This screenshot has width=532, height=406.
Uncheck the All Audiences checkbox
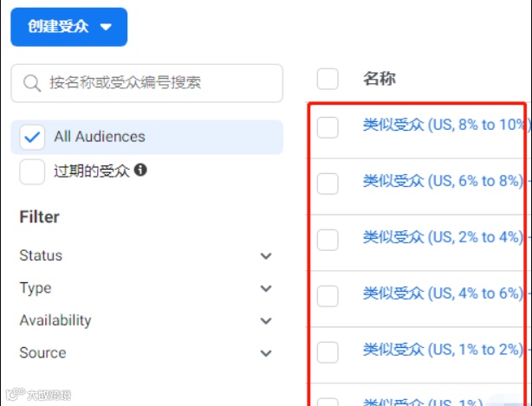(x=32, y=138)
